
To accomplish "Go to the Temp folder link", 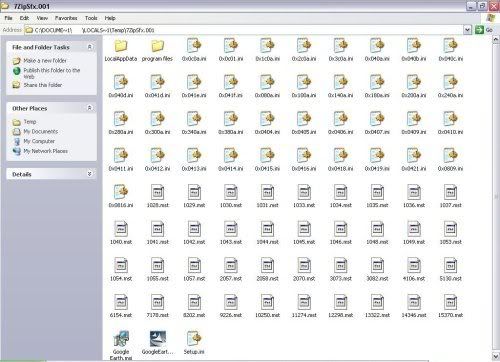I will tap(30, 122).
